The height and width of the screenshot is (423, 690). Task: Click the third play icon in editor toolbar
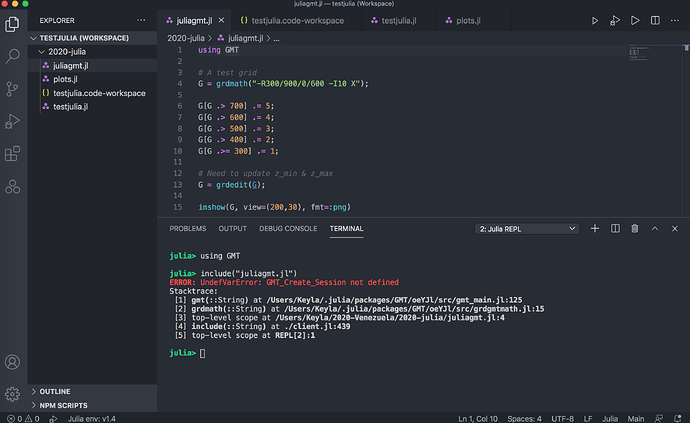click(x=635, y=20)
